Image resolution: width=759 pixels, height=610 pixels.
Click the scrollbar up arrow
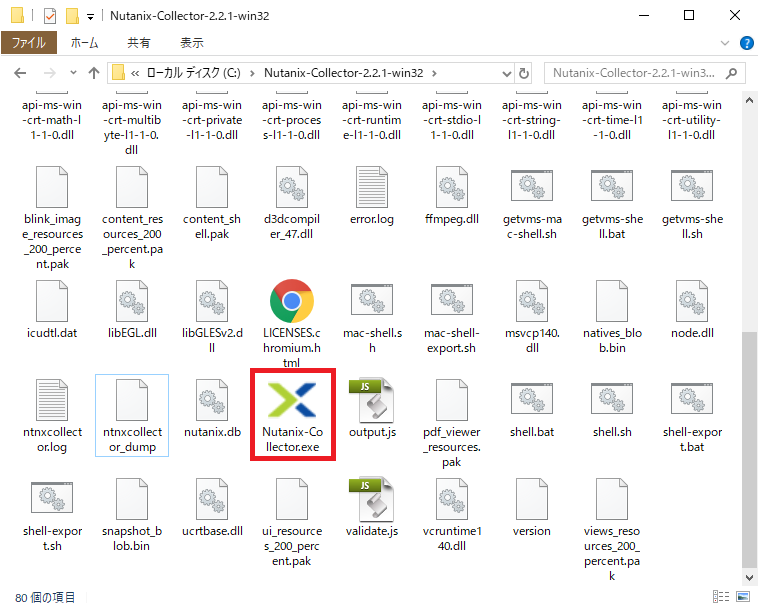coord(749,100)
